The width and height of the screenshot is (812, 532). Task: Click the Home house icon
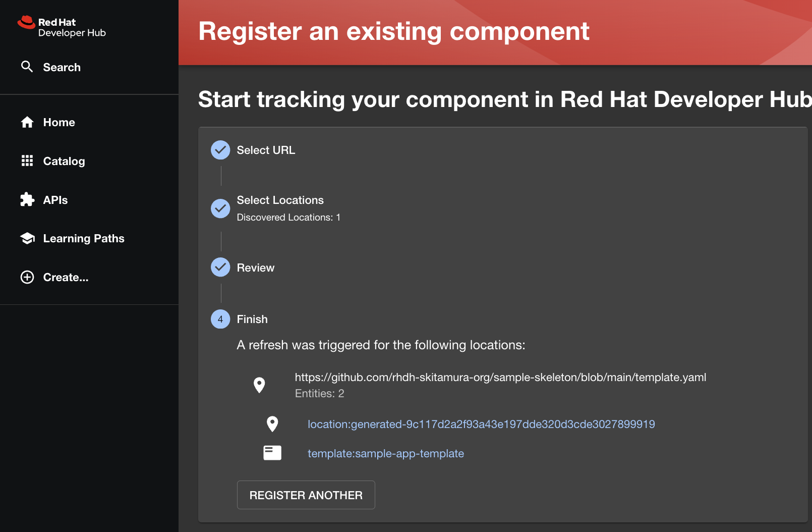point(27,122)
